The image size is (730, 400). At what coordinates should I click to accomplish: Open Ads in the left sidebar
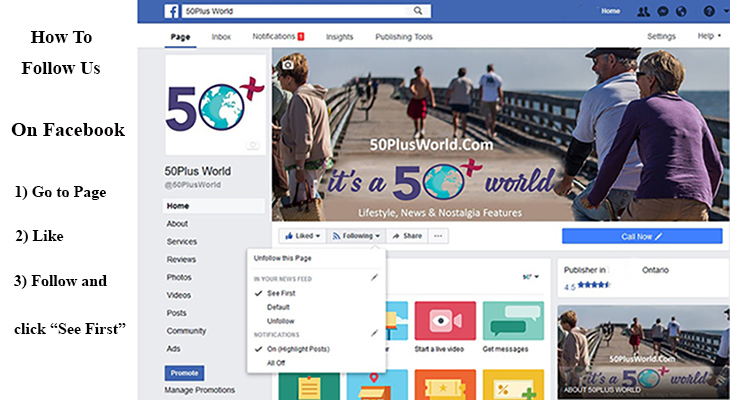[173, 348]
